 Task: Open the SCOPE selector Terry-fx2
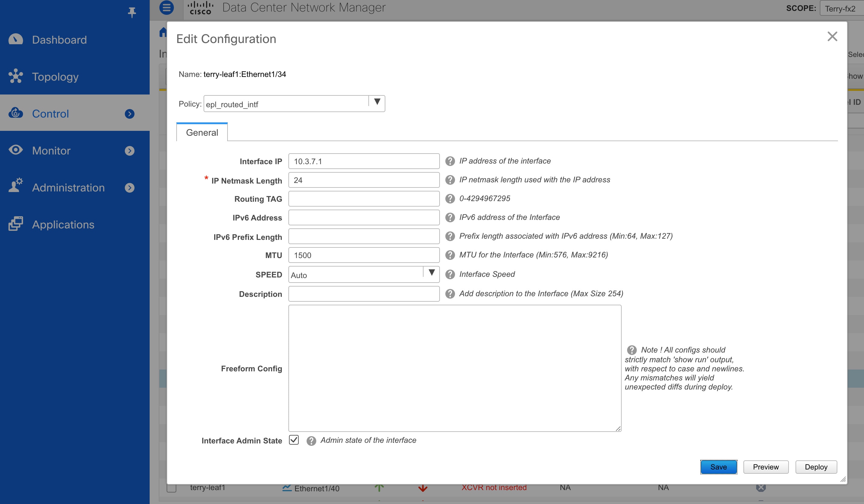point(842,8)
